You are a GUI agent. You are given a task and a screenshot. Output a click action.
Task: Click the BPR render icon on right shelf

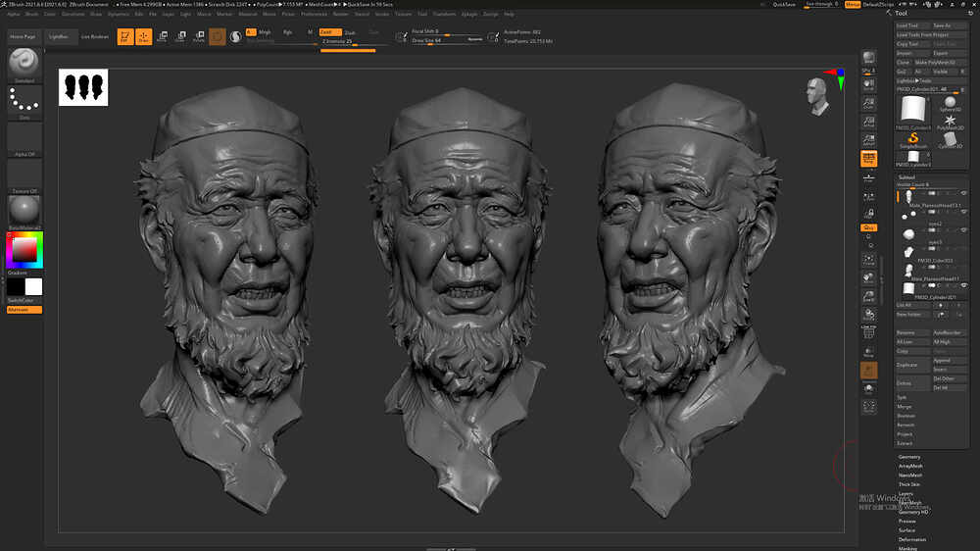868,58
